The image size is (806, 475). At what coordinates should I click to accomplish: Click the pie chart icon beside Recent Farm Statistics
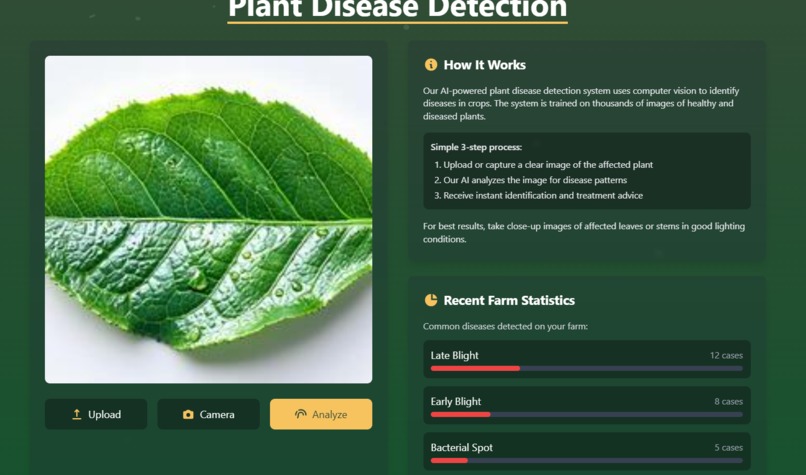coord(431,300)
